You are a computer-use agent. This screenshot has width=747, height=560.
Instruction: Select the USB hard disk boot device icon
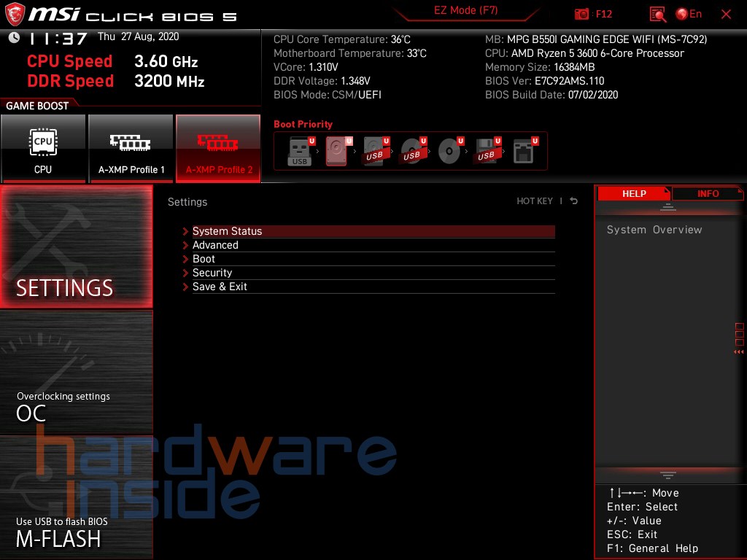[374, 152]
